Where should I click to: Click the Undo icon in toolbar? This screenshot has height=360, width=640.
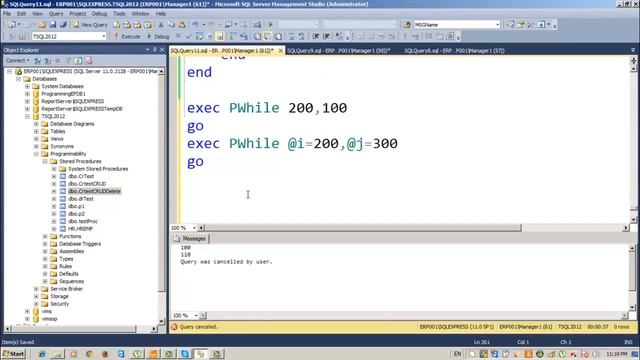[x=195, y=24]
